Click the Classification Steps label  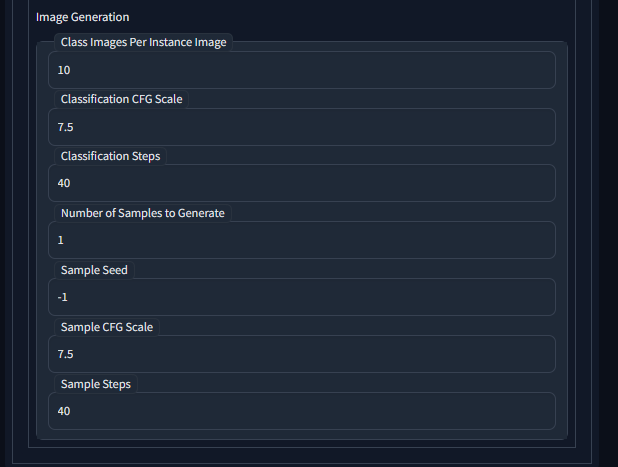pos(110,156)
